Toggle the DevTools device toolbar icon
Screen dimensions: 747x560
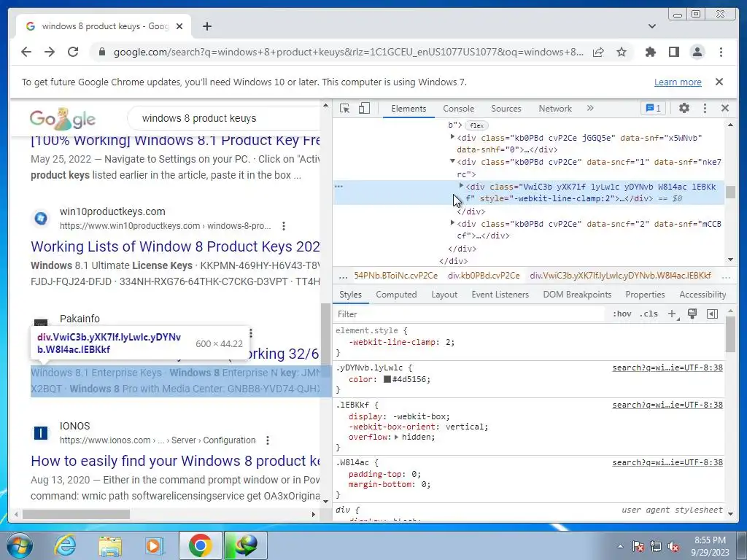pyautogui.click(x=364, y=109)
